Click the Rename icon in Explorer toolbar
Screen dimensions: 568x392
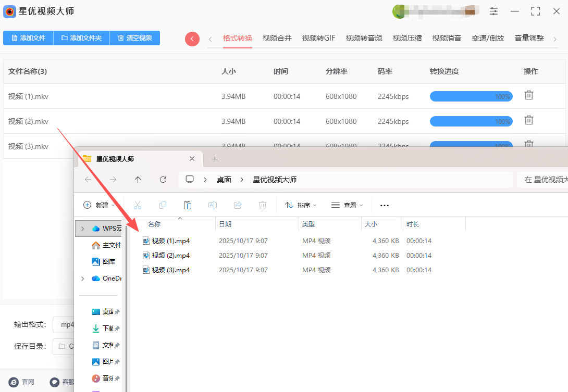click(212, 205)
